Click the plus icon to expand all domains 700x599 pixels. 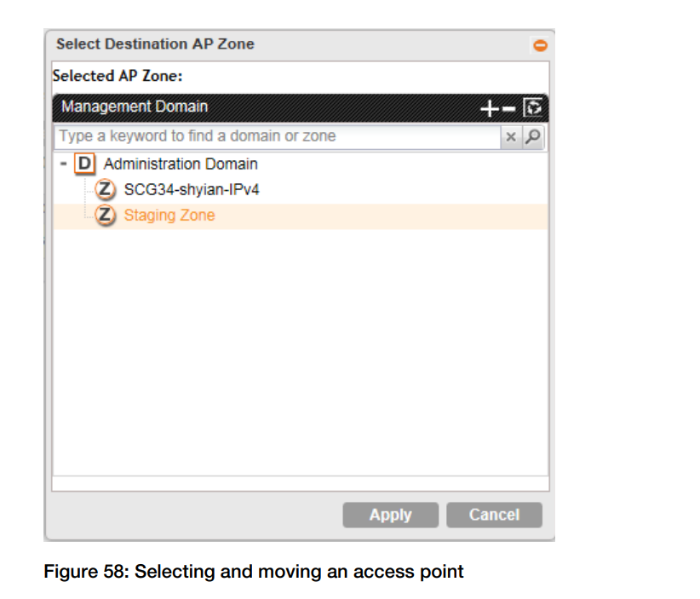(489, 108)
